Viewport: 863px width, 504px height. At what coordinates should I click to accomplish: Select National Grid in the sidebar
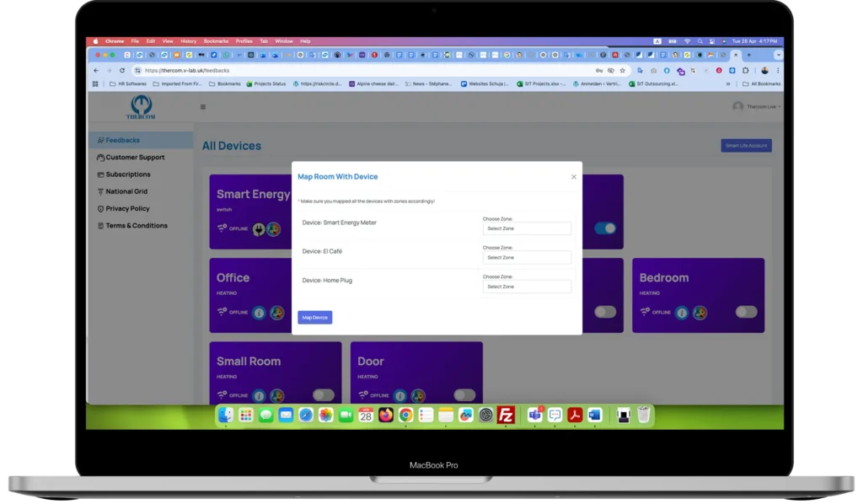[141, 191]
